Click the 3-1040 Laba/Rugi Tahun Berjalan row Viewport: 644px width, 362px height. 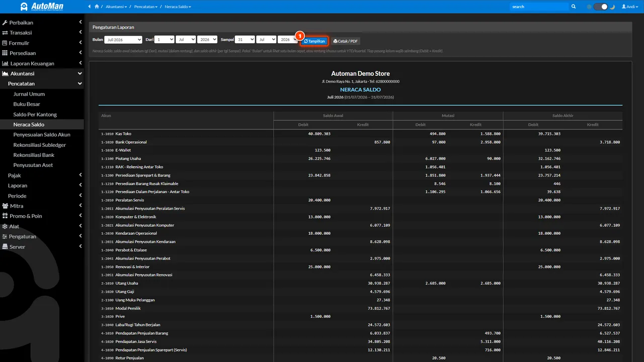360,325
